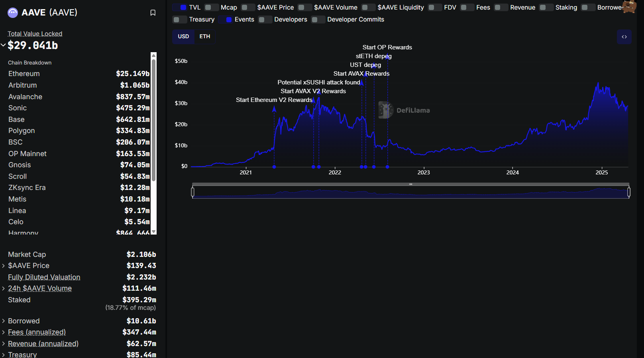The image size is (644, 358).
Task: Click the Start OP Rewards event marker
Action: [387, 167]
